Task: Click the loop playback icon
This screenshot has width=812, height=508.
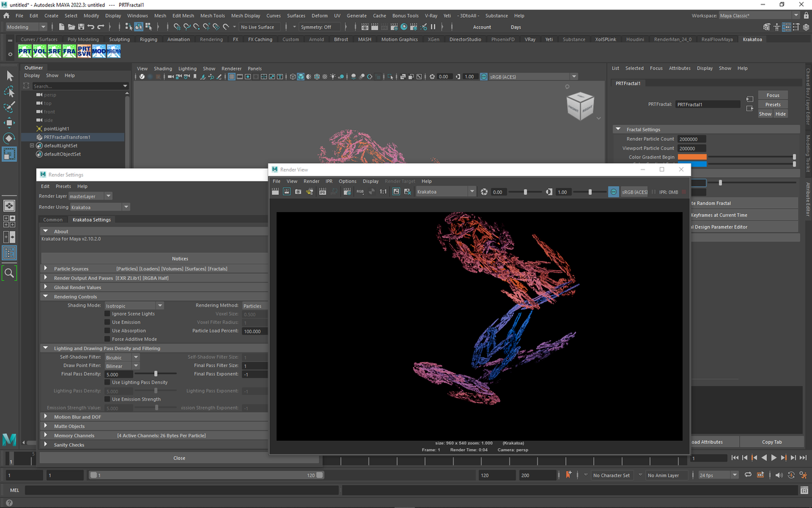Action: click(748, 475)
